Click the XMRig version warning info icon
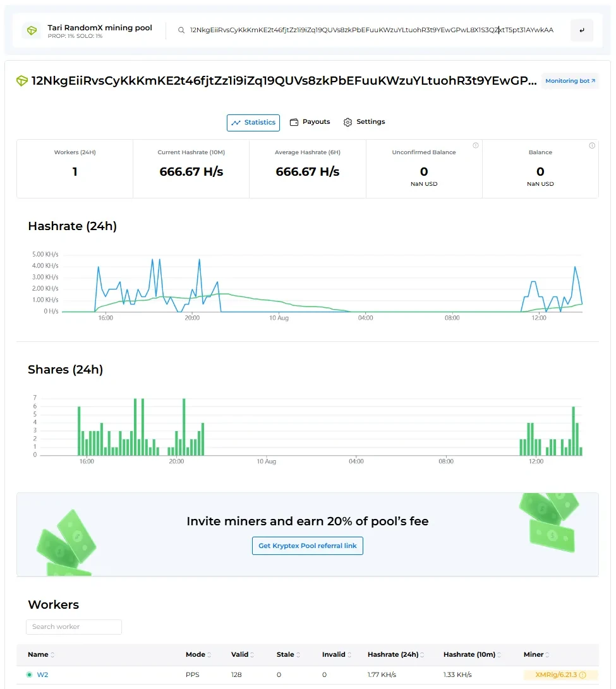The width and height of the screenshot is (616, 689). [x=583, y=675]
